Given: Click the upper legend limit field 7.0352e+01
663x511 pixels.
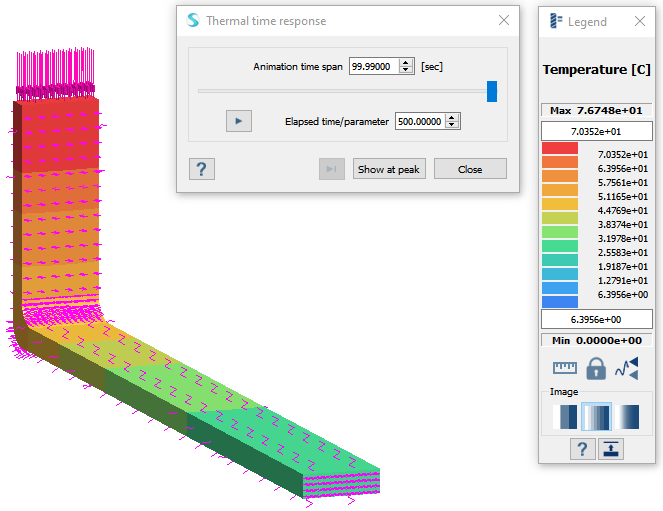Looking at the screenshot, I should coord(597,131).
